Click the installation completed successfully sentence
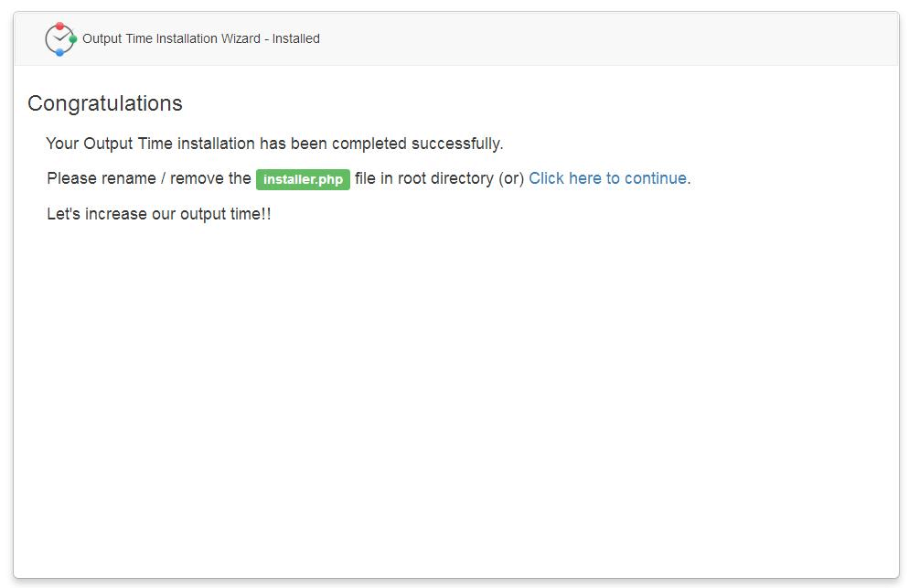 274,144
